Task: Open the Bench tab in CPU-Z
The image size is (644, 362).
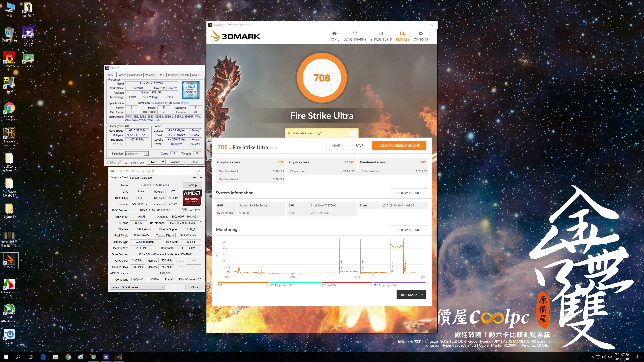Action: click(x=185, y=75)
